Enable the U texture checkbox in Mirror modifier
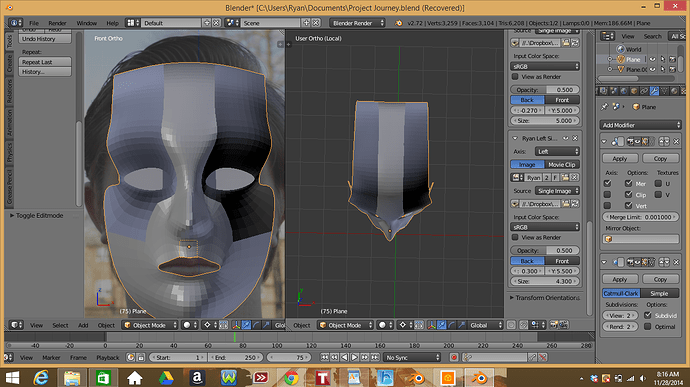Image resolution: width=690 pixels, height=387 pixels. tap(658, 183)
